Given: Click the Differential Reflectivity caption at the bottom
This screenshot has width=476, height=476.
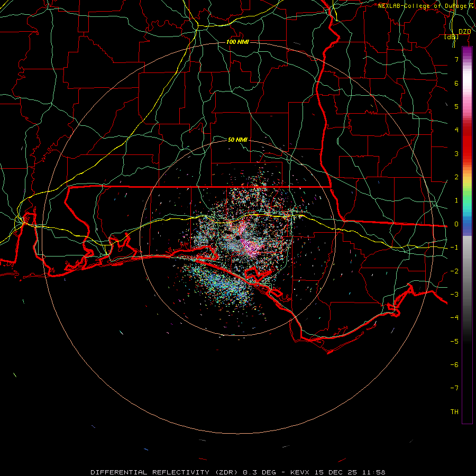Looking at the screenshot, I should pyautogui.click(x=238, y=472).
